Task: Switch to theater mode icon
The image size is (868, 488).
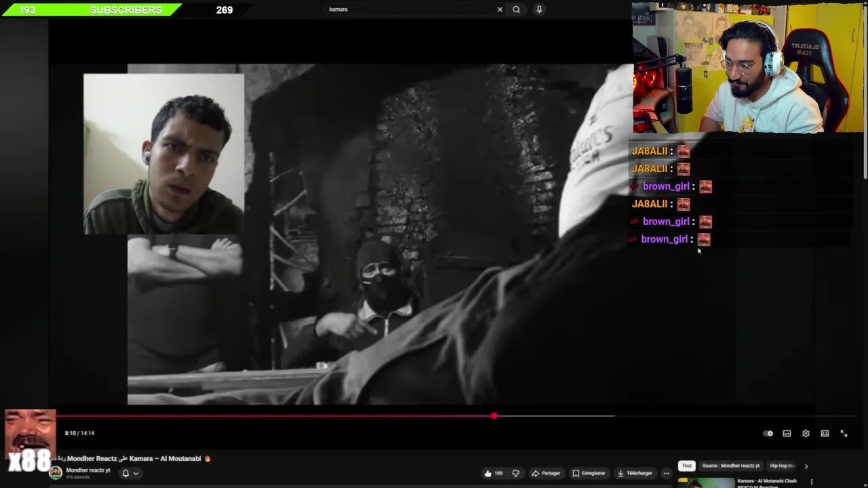Action: pyautogui.click(x=825, y=434)
